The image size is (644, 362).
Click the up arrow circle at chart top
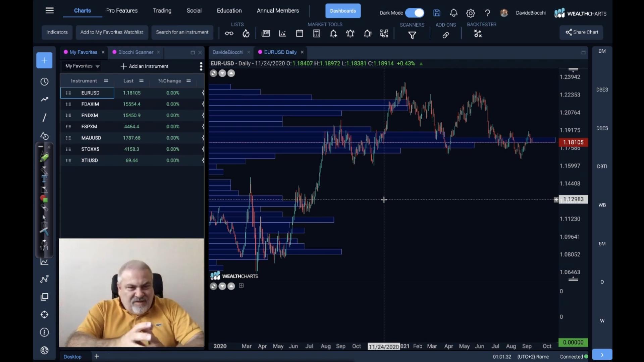click(231, 73)
